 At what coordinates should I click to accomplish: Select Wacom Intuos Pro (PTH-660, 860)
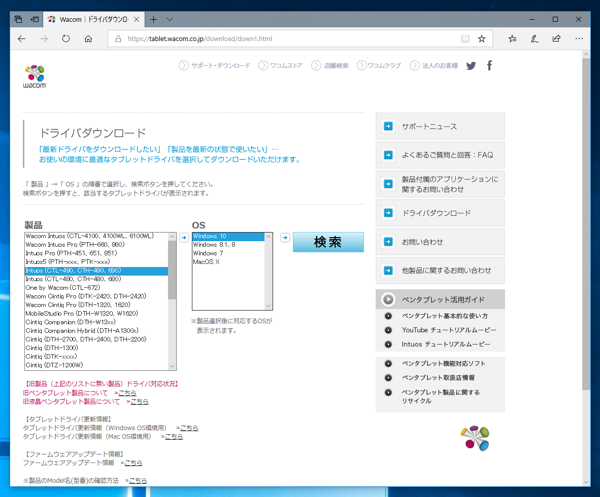coord(96,244)
